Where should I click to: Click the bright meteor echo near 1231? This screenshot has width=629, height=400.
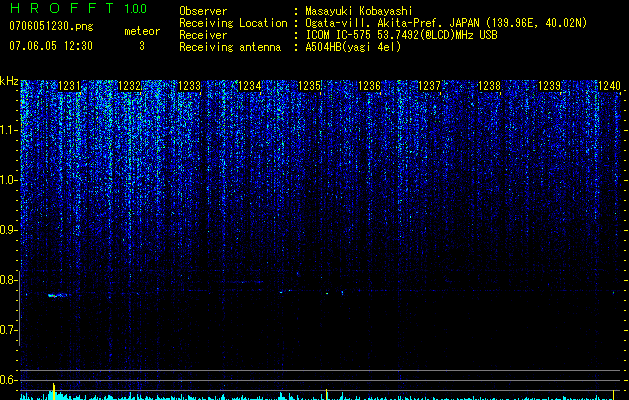coord(57,296)
